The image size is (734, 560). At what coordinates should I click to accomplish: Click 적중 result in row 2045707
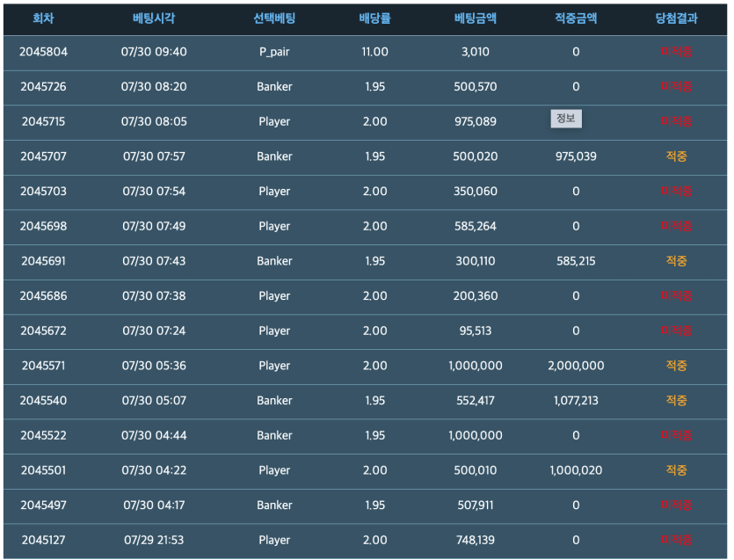[676, 156]
